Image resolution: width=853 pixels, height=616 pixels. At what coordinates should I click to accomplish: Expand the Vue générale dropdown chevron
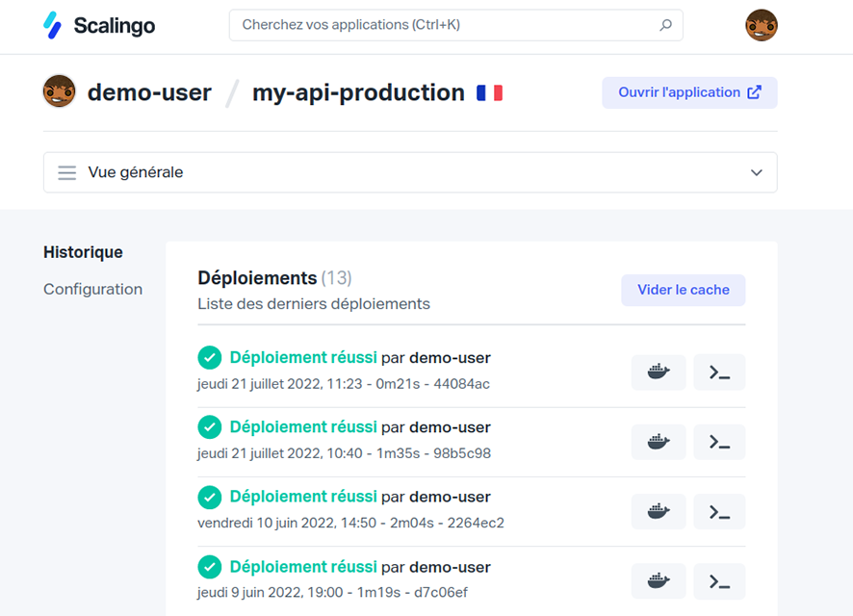pos(757,173)
